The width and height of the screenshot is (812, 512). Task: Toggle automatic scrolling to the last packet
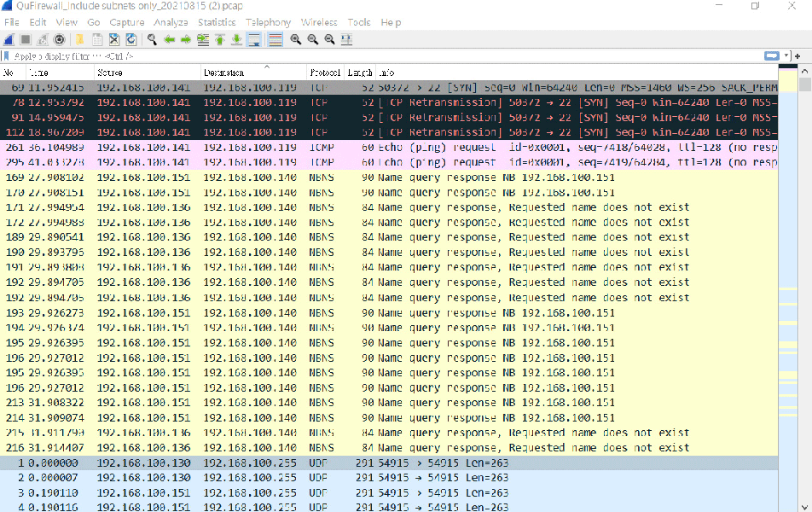click(254, 40)
